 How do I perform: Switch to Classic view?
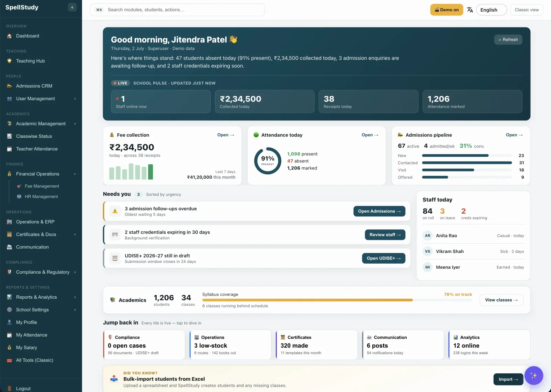[x=527, y=10]
